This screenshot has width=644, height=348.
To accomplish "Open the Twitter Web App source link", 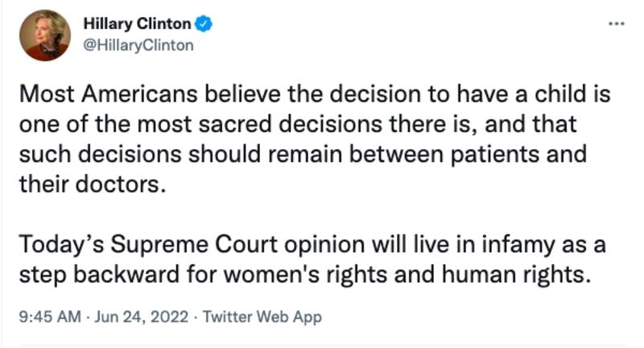I will (x=262, y=317).
